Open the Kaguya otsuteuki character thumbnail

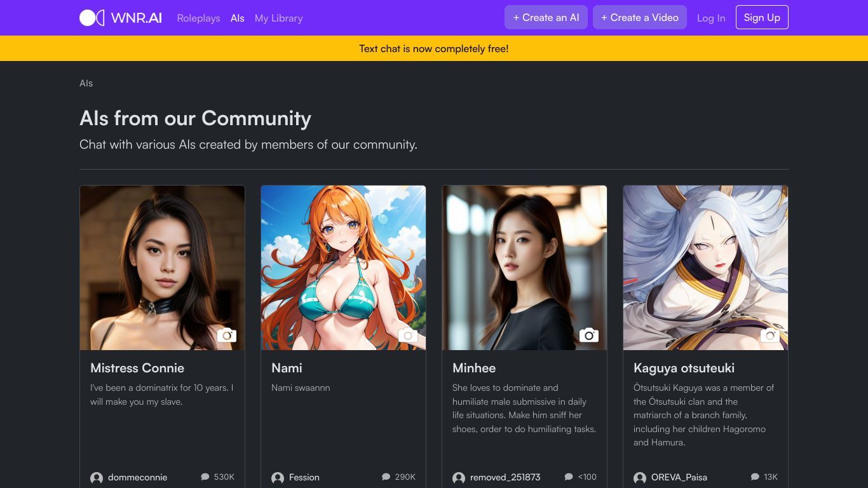click(705, 268)
